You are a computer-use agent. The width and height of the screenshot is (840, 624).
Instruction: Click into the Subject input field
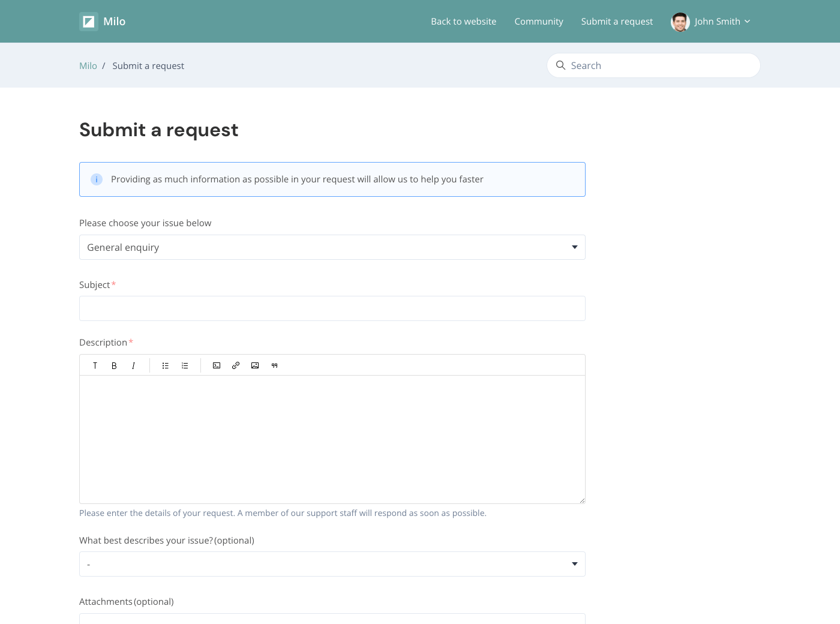click(332, 308)
